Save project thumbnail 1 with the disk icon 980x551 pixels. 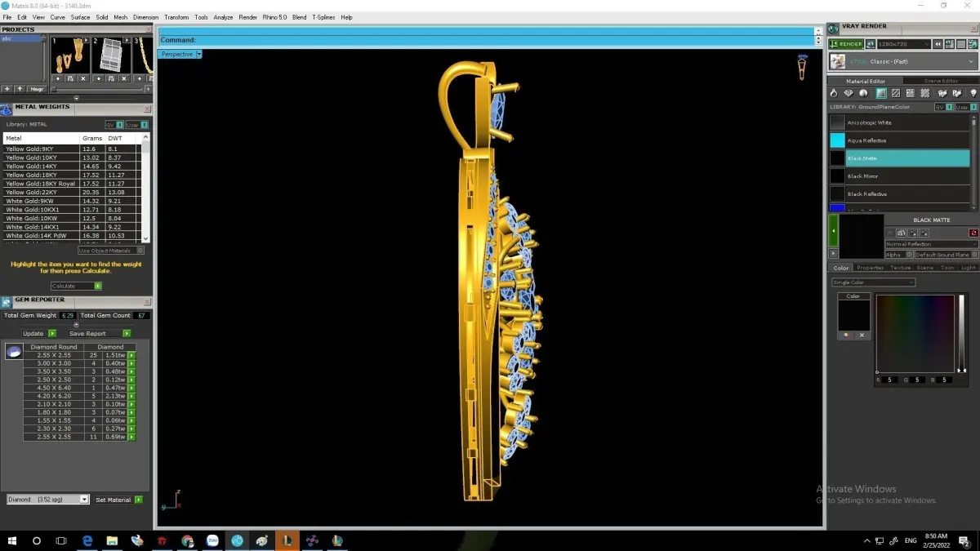[70, 78]
